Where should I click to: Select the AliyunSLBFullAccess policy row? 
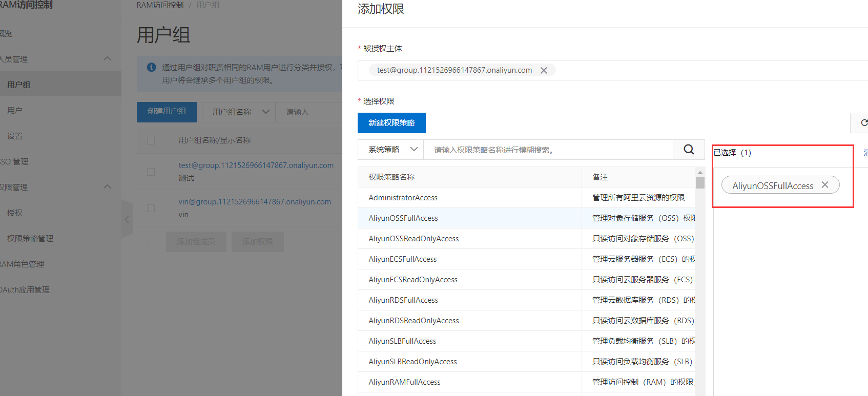coord(526,341)
